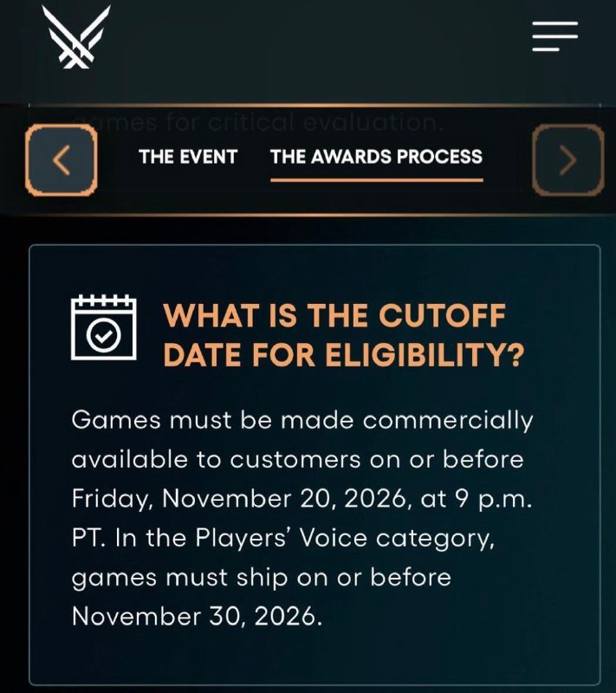The image size is (616, 693).
Task: Click the calendar icon beside the heading
Action: (103, 327)
